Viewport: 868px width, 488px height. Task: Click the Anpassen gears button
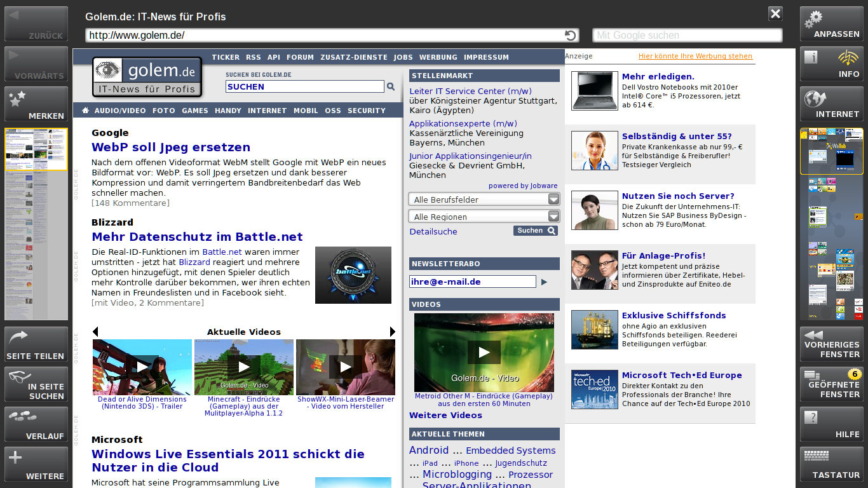pyautogui.click(x=831, y=24)
